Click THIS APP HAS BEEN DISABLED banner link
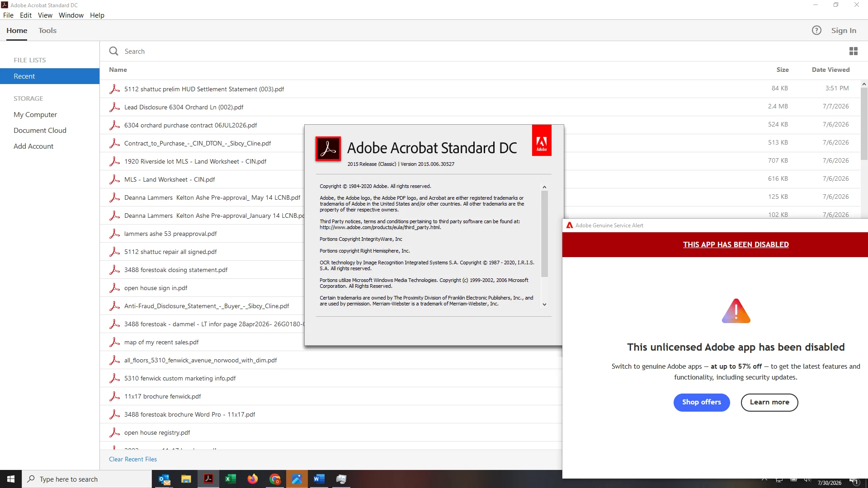The height and width of the screenshot is (488, 868). [x=736, y=244]
